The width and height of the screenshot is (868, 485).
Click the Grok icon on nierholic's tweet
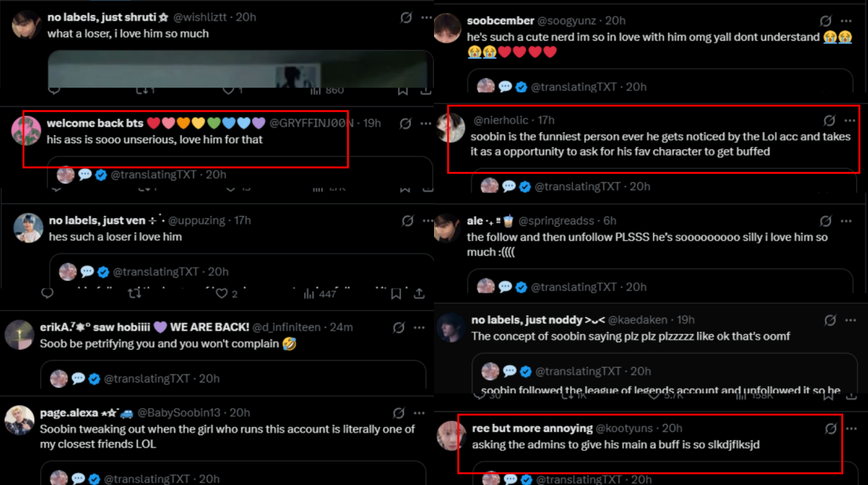pyautogui.click(x=829, y=120)
